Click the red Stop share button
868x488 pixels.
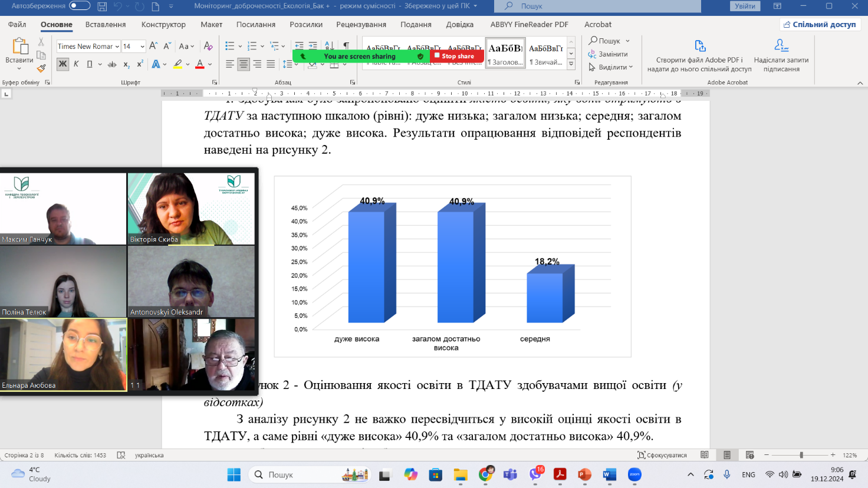tap(458, 56)
